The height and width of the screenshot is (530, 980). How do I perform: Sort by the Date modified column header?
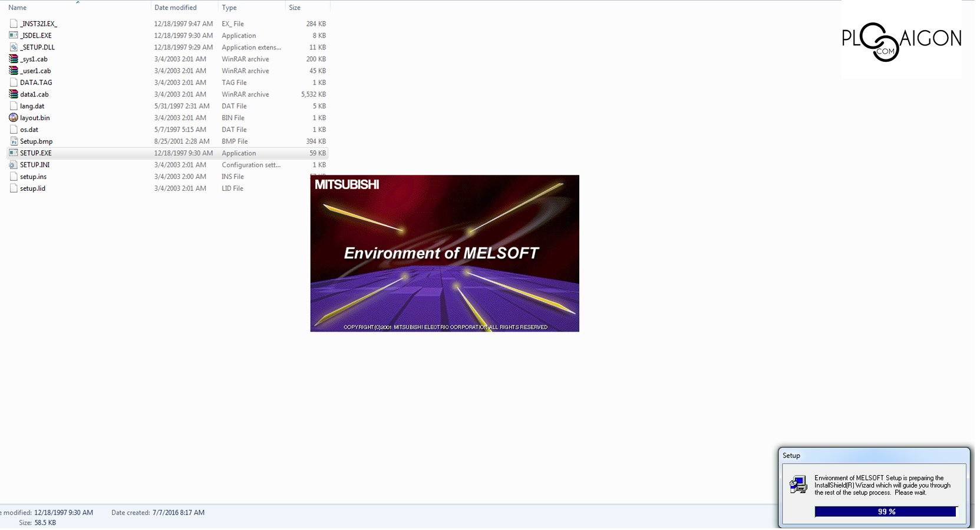point(176,8)
